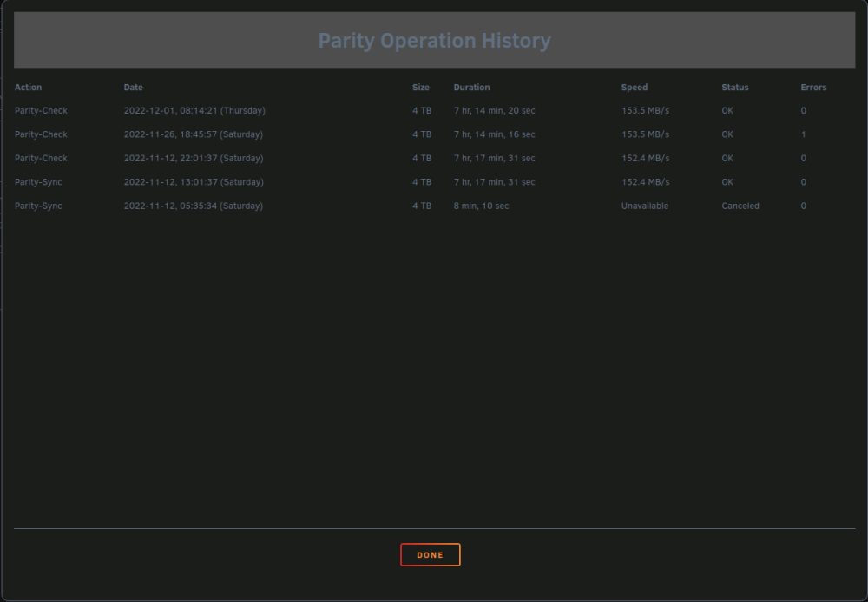Click duration in the 13:01:37 row
Screen dimensions: 868x602
(495, 182)
